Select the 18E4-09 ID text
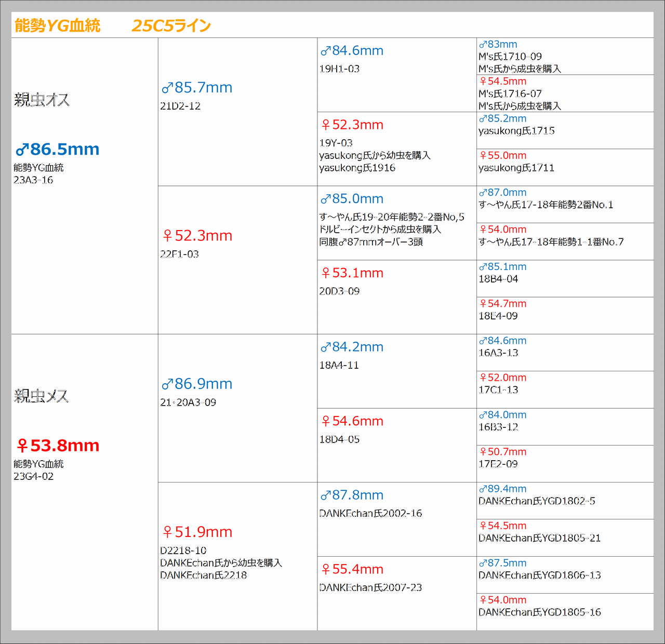The width and height of the screenshot is (665, 644). click(498, 316)
